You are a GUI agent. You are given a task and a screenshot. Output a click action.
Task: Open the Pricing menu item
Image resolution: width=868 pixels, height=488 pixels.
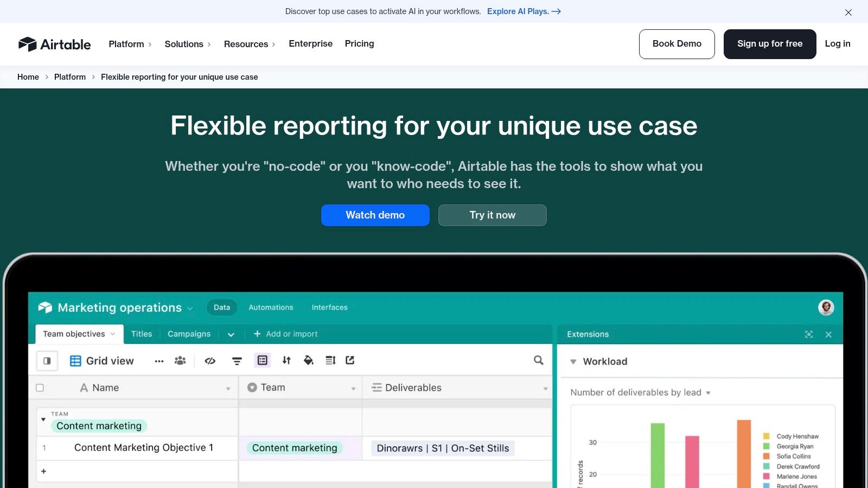pos(359,43)
